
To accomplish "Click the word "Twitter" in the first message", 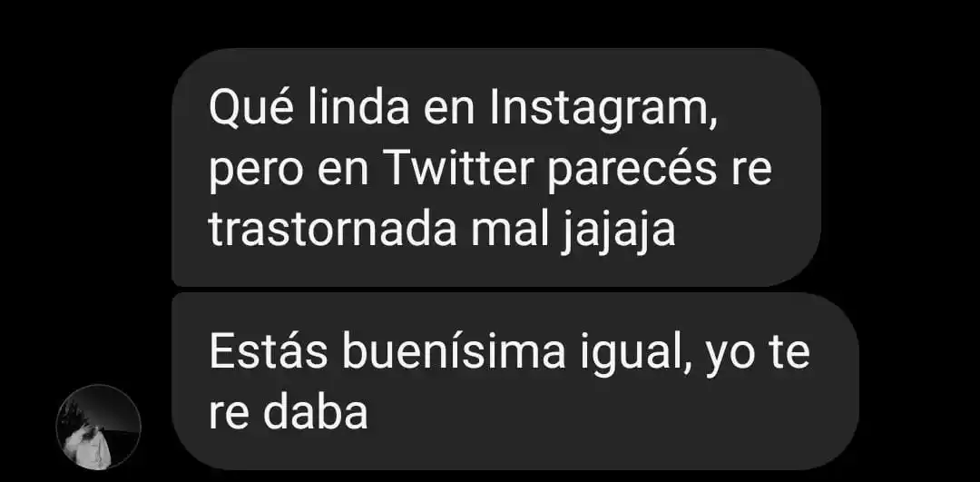I will pyautogui.click(x=460, y=170).
